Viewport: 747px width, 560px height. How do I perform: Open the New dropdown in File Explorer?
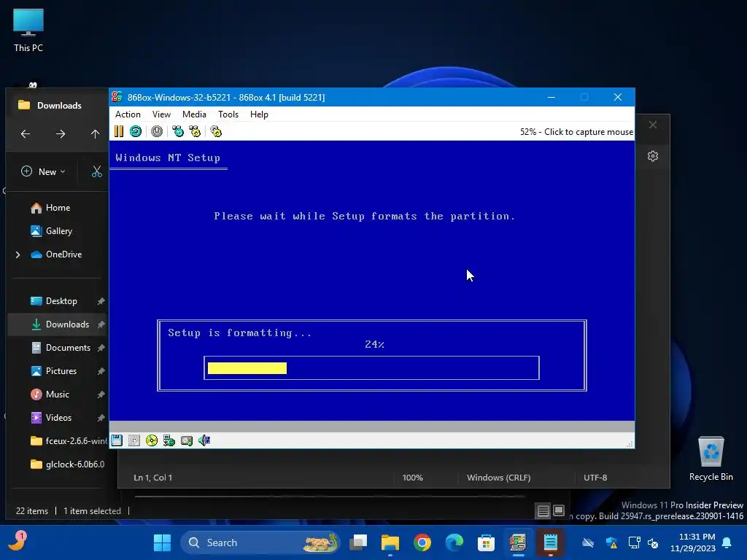43,171
